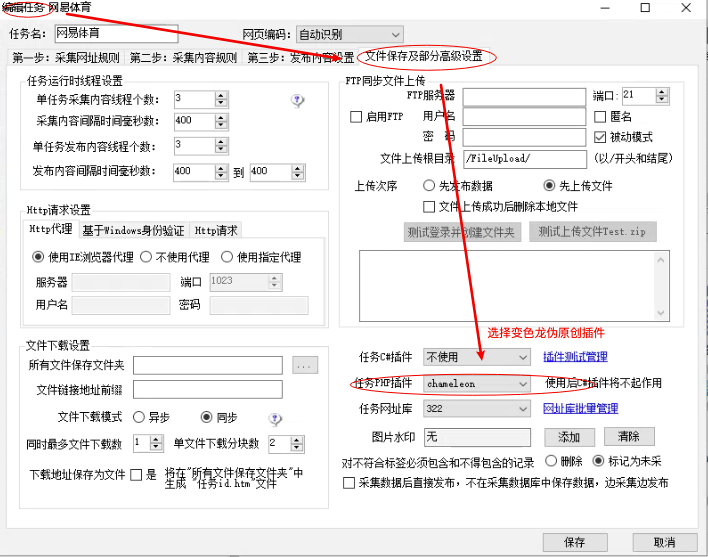Click the FTP log scrollbar up arrow
Viewport: 708px width, 557px height.
(661, 260)
